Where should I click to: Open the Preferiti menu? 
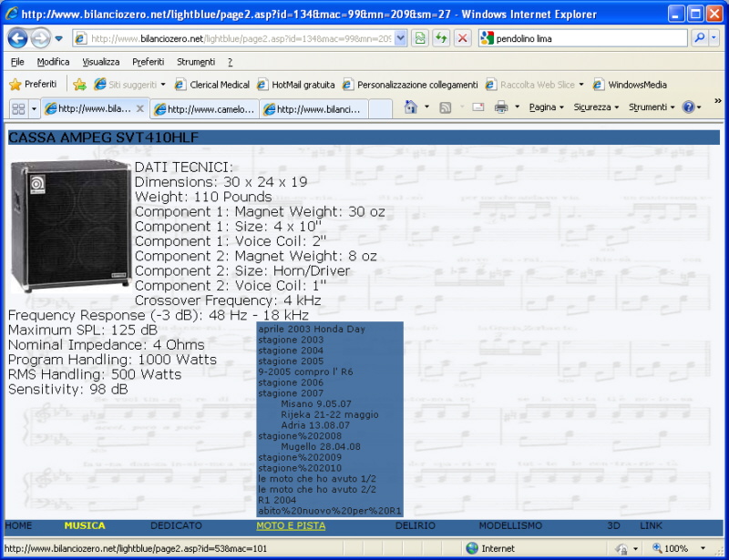click(x=148, y=62)
